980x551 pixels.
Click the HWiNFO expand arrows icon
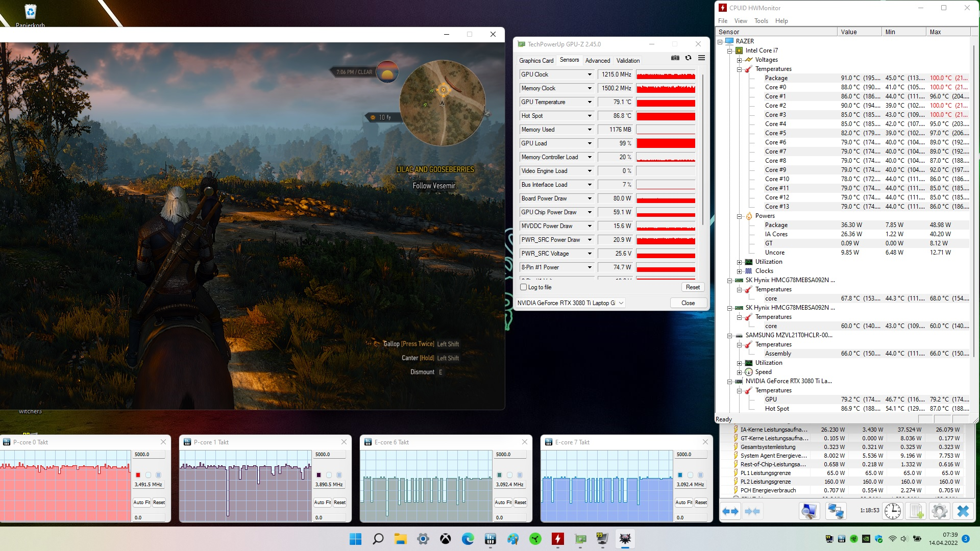click(x=730, y=511)
